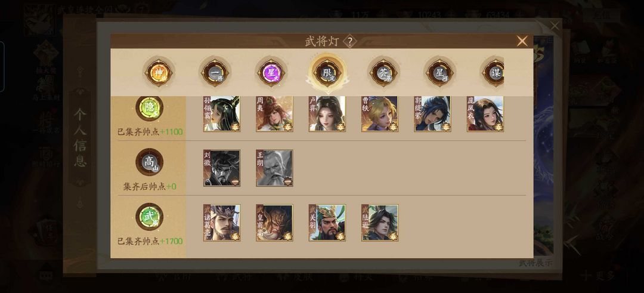Open the 星河 category medallion
Viewport: 644px width, 293px height.
pos(440,73)
